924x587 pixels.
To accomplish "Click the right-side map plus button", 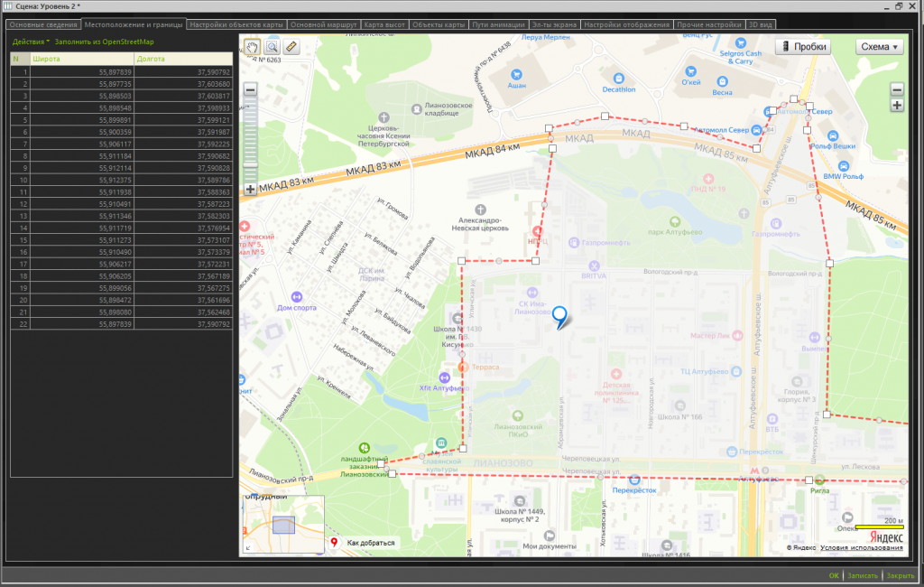I will 897,106.
